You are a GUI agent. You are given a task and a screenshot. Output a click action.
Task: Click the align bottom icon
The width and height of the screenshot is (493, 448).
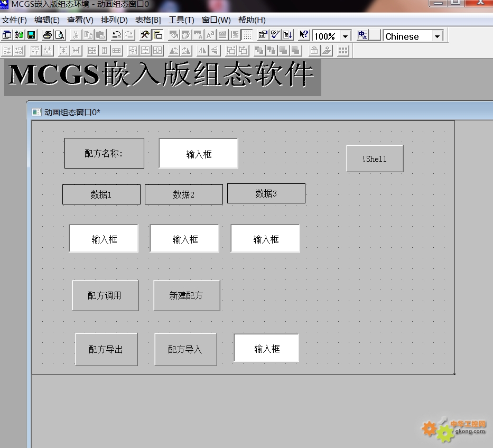[48, 50]
